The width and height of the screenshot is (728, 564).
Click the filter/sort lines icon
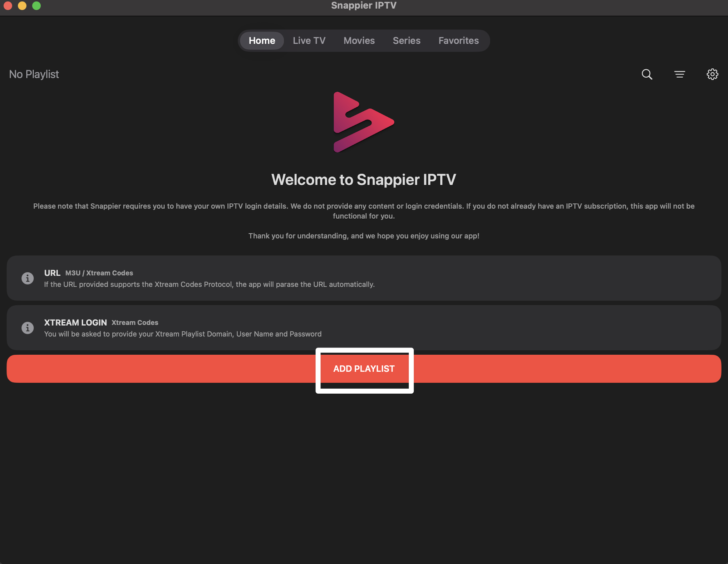click(679, 74)
